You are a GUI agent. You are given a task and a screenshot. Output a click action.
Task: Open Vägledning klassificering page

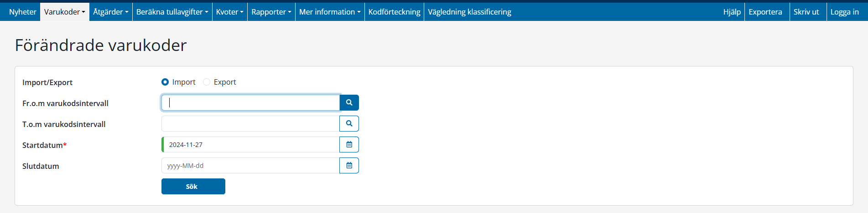coord(469,12)
